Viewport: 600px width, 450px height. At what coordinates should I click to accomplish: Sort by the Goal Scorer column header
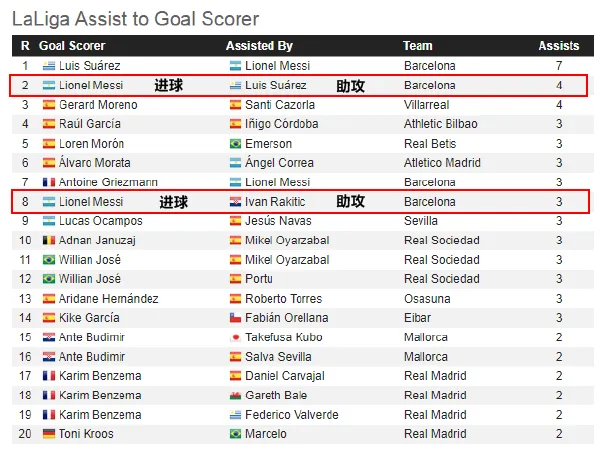tap(72, 46)
